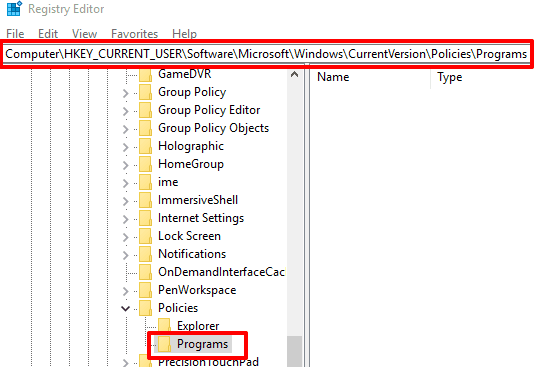Click the PenWorkspace folder icon
Screen dimensions: 534x367
(x=145, y=290)
